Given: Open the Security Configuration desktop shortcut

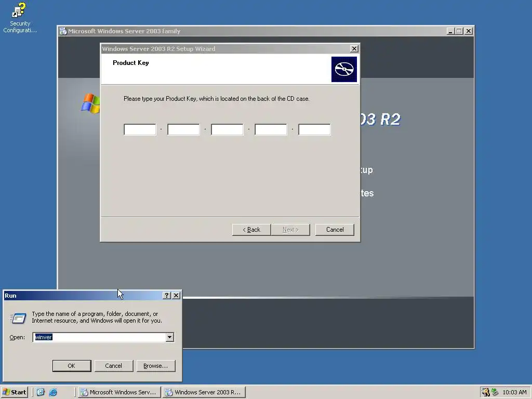Looking at the screenshot, I should point(19,18).
